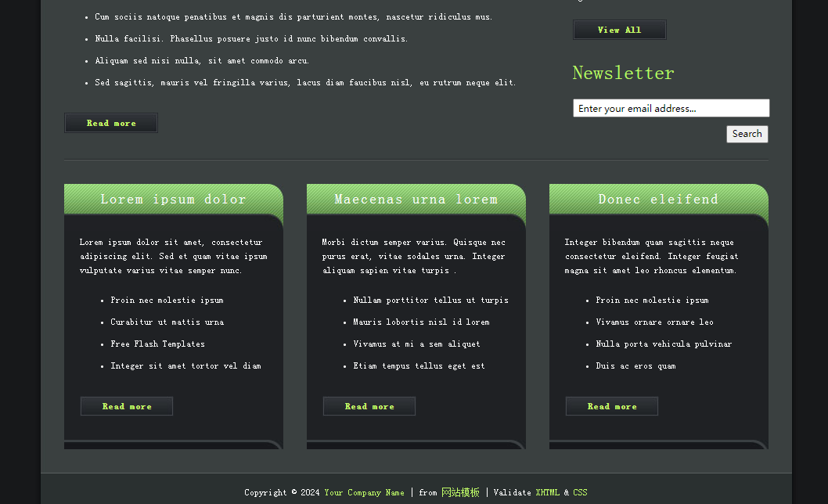This screenshot has width=828, height=504.
Task: Click 'Aliquam sed nisi nulla' bullet text
Action: (202, 60)
